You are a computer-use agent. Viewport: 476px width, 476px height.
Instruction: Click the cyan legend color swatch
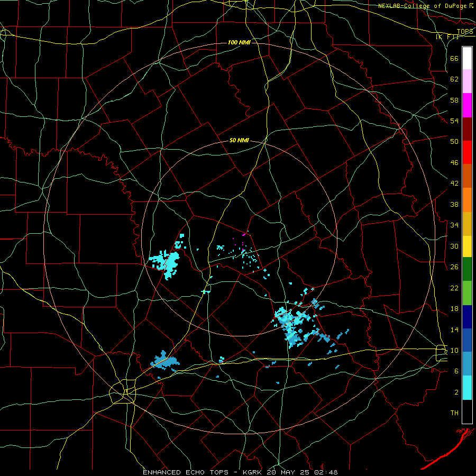467,388
